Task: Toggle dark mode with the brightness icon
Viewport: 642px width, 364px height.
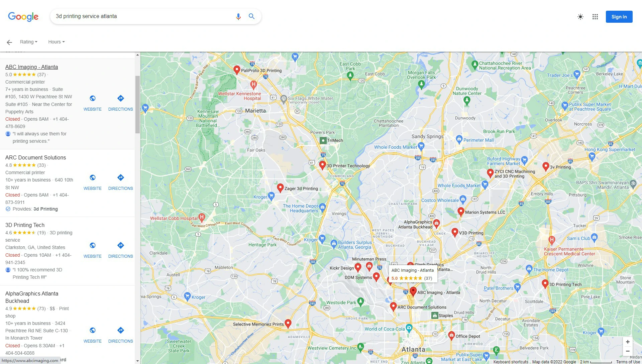Action: [x=580, y=17]
